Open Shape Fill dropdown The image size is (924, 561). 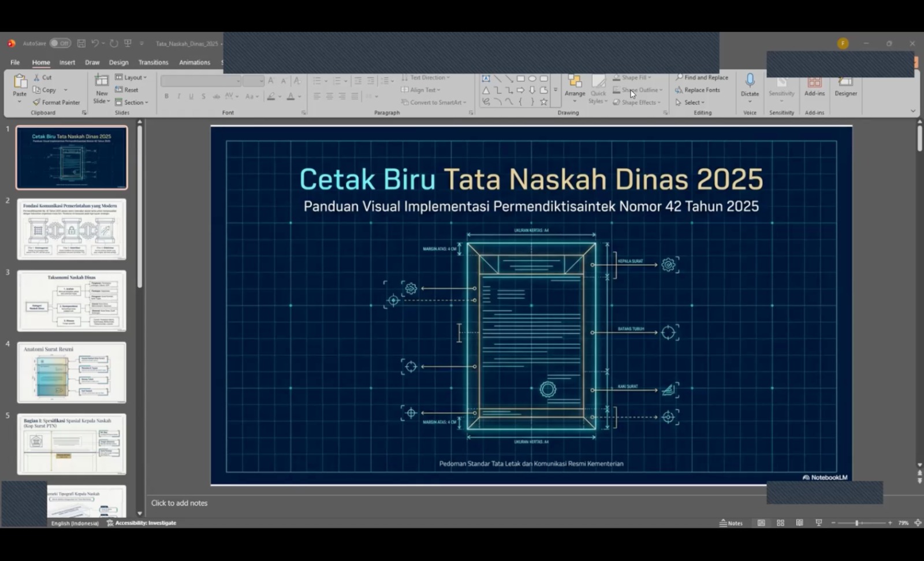click(632, 77)
